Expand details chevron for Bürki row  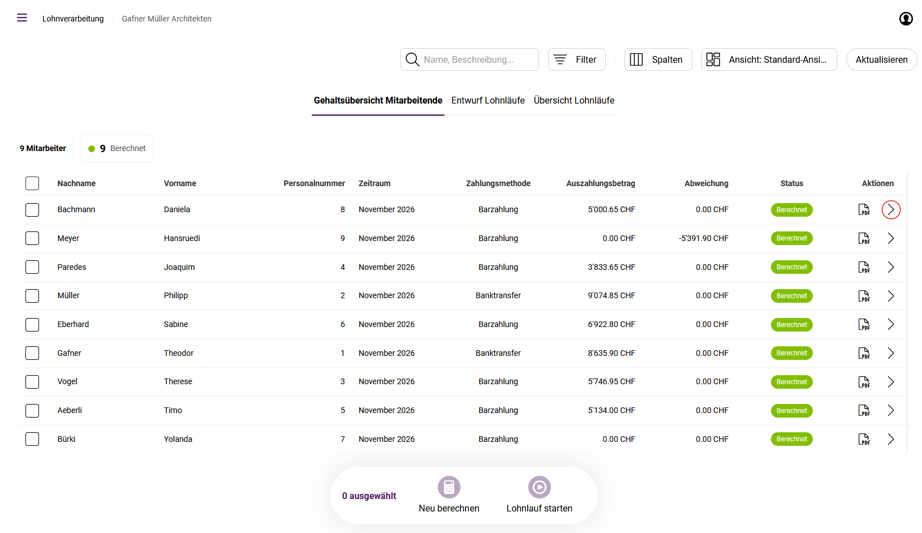891,439
